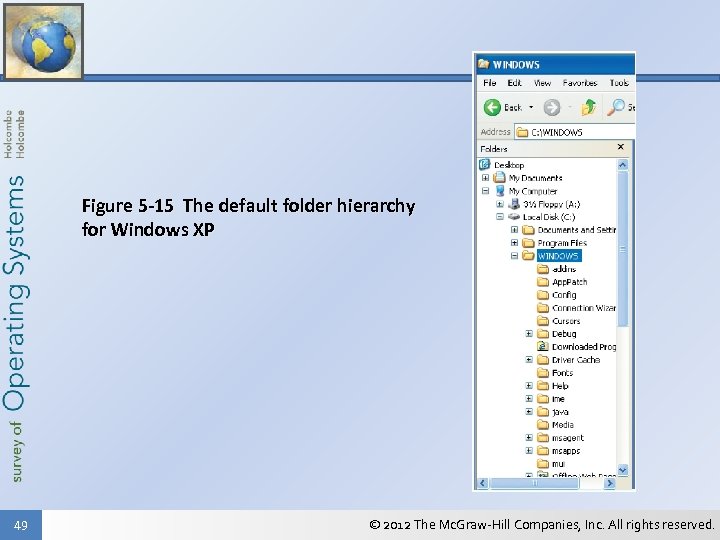Click the Fonts folder icon
The image size is (720, 540).
(x=543, y=372)
